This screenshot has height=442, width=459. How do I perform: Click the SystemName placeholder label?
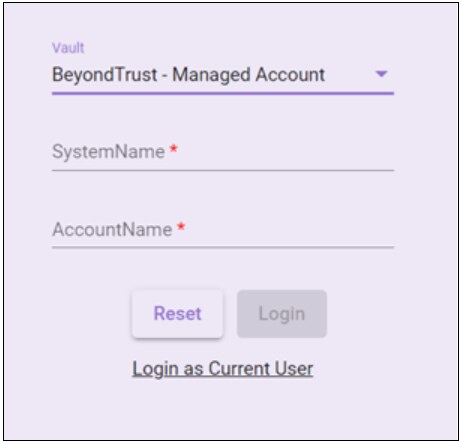point(108,152)
